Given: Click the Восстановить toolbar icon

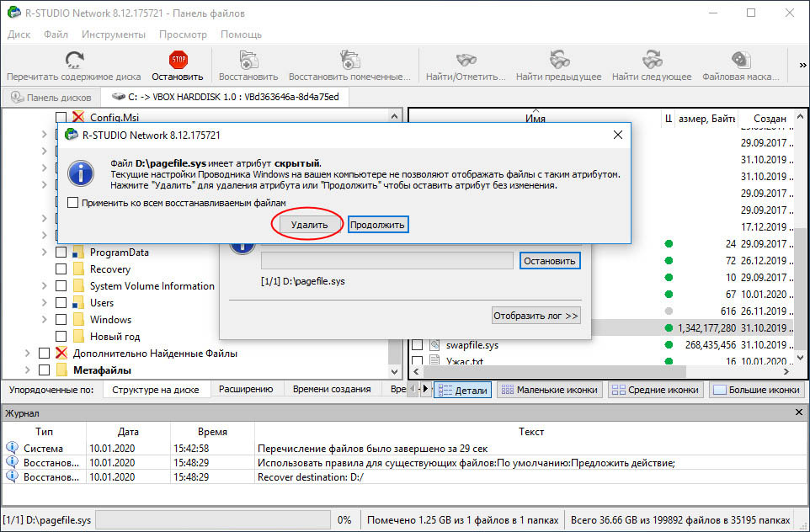Looking at the screenshot, I should [x=248, y=60].
